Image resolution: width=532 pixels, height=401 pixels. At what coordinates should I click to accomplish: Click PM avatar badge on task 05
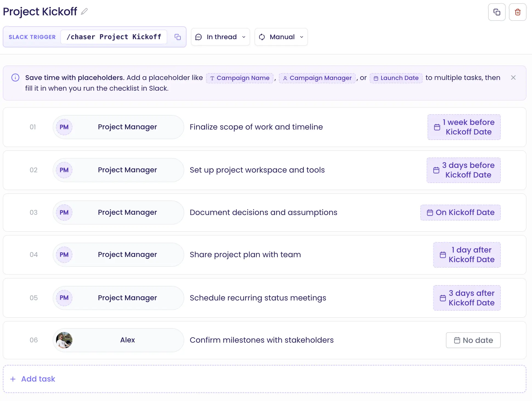pos(64,298)
